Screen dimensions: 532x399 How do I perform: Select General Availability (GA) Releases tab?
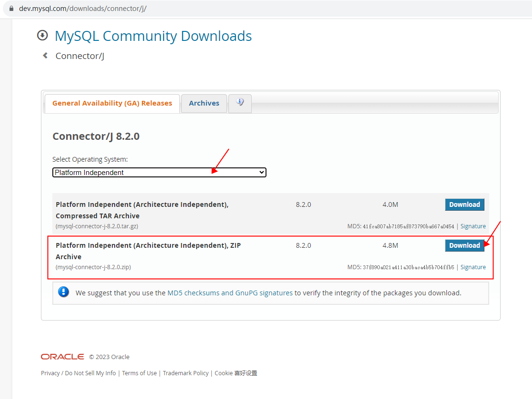(112, 103)
